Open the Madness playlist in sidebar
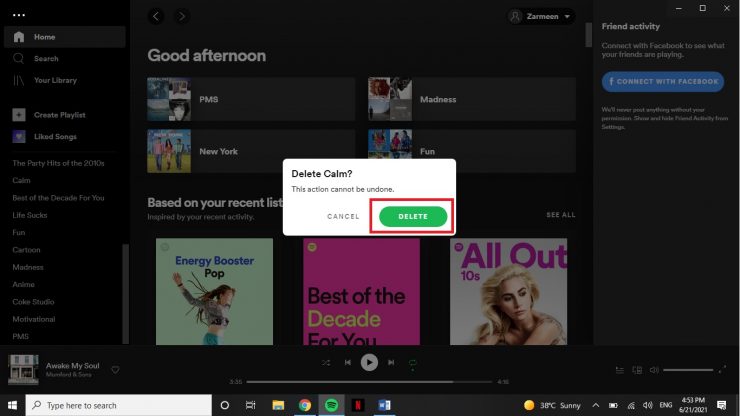 click(28, 267)
